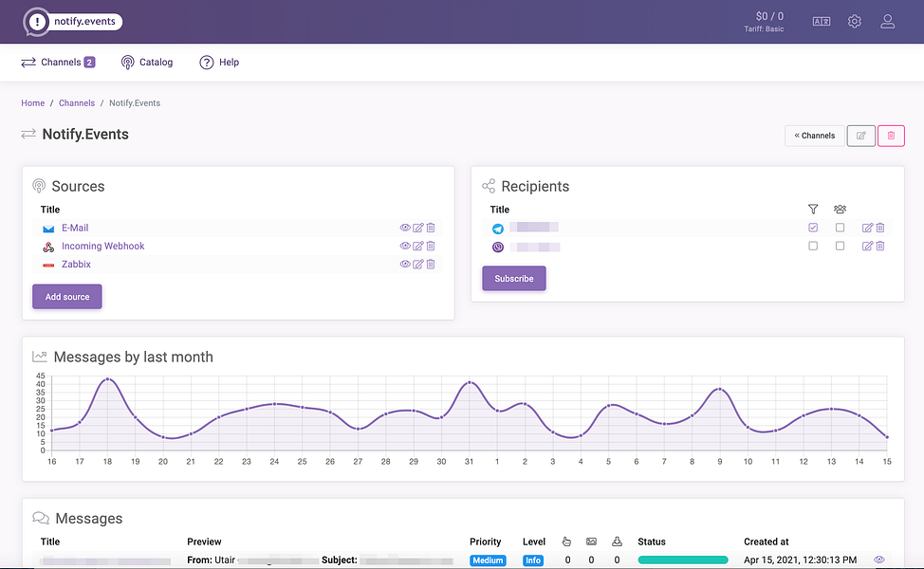Follow the Home breadcrumb link
The height and width of the screenshot is (569, 924).
[x=32, y=102]
